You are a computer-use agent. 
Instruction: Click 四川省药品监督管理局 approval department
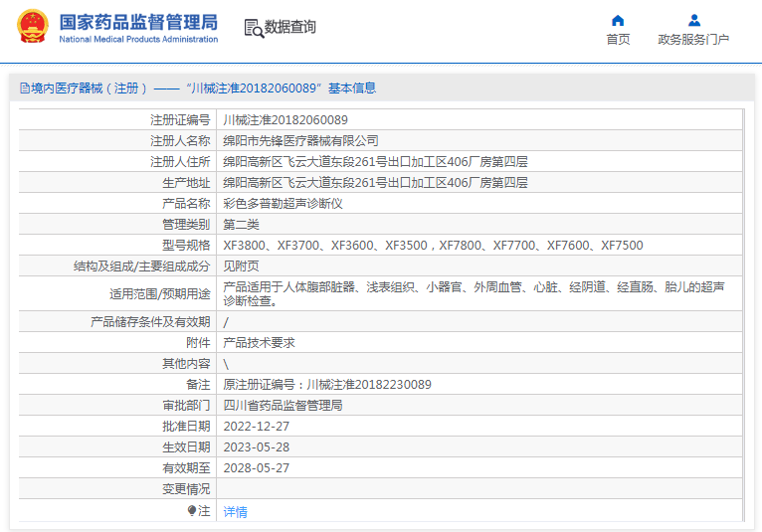(283, 405)
